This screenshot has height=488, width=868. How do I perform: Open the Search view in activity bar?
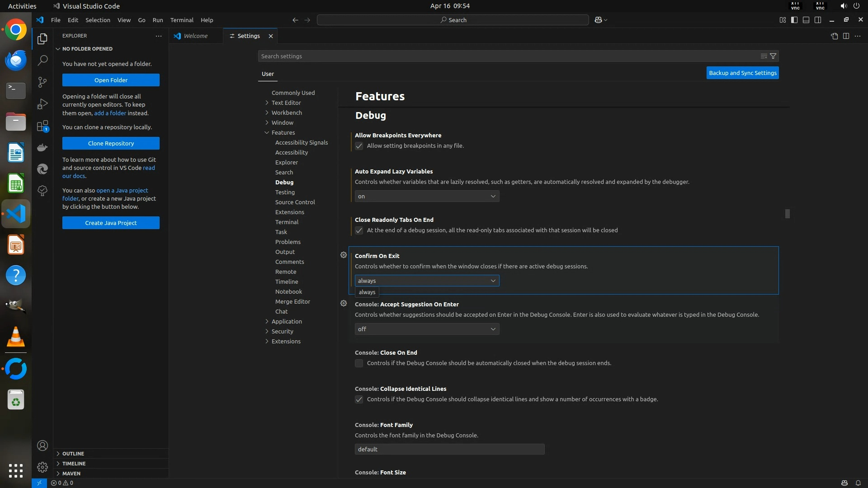point(42,60)
